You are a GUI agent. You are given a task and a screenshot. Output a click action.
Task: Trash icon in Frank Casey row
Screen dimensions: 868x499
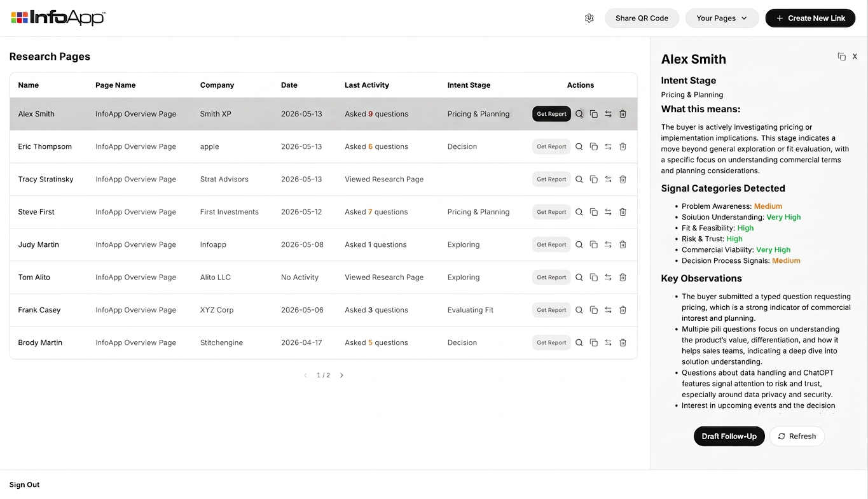click(623, 310)
